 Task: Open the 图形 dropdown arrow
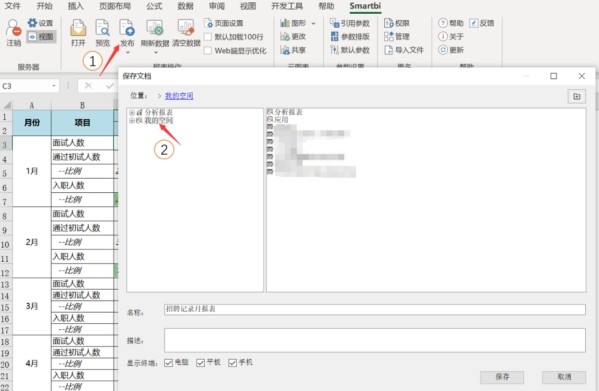313,23
